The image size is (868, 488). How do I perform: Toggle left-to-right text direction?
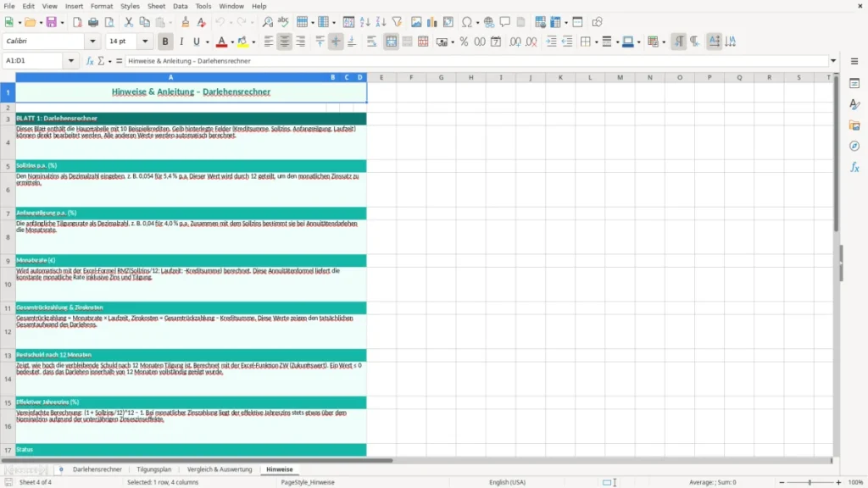pos(679,42)
